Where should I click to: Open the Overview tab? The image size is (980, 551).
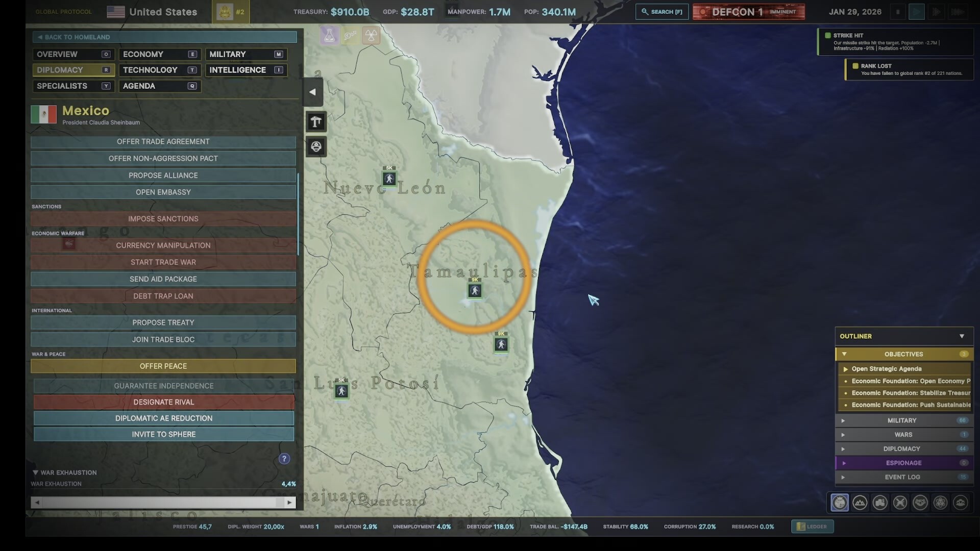point(73,54)
